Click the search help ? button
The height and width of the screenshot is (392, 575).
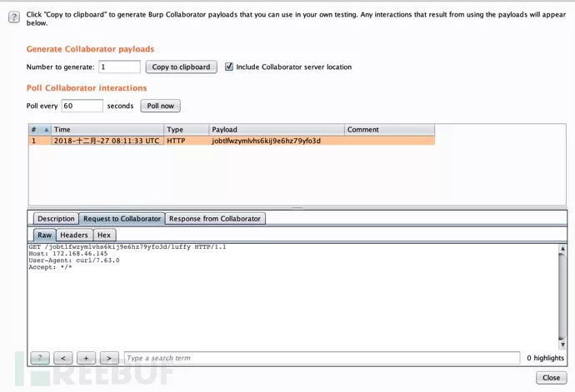point(40,358)
